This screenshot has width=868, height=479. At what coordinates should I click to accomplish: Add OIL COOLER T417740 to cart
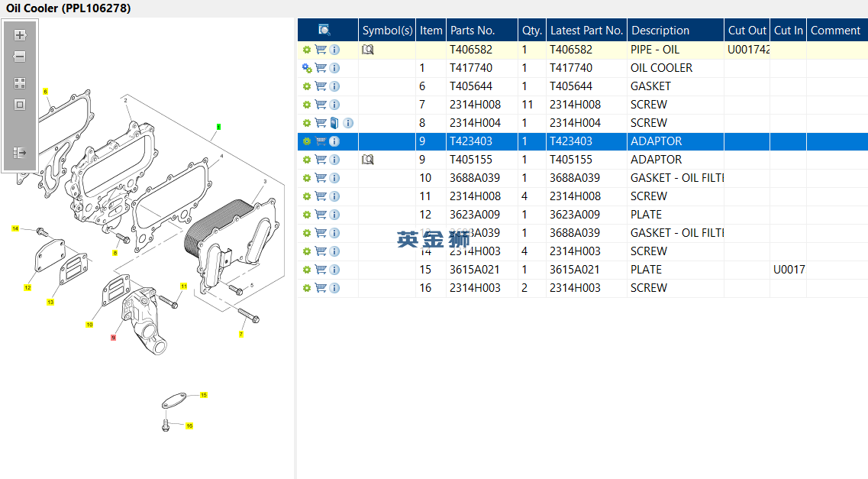click(x=321, y=68)
